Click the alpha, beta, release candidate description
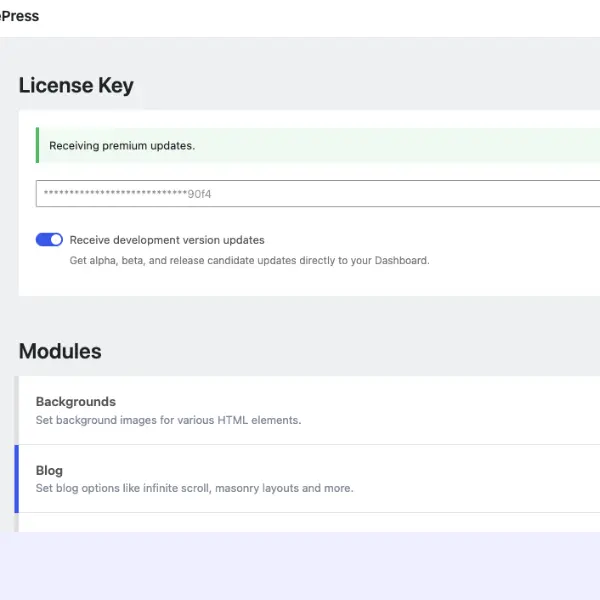Image resolution: width=600 pixels, height=600 pixels. coord(249,260)
